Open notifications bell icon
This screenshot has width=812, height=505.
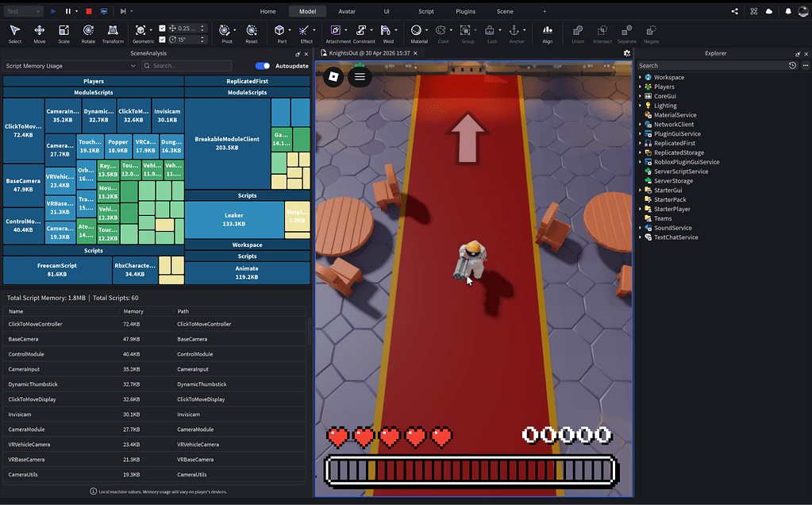coord(788,11)
